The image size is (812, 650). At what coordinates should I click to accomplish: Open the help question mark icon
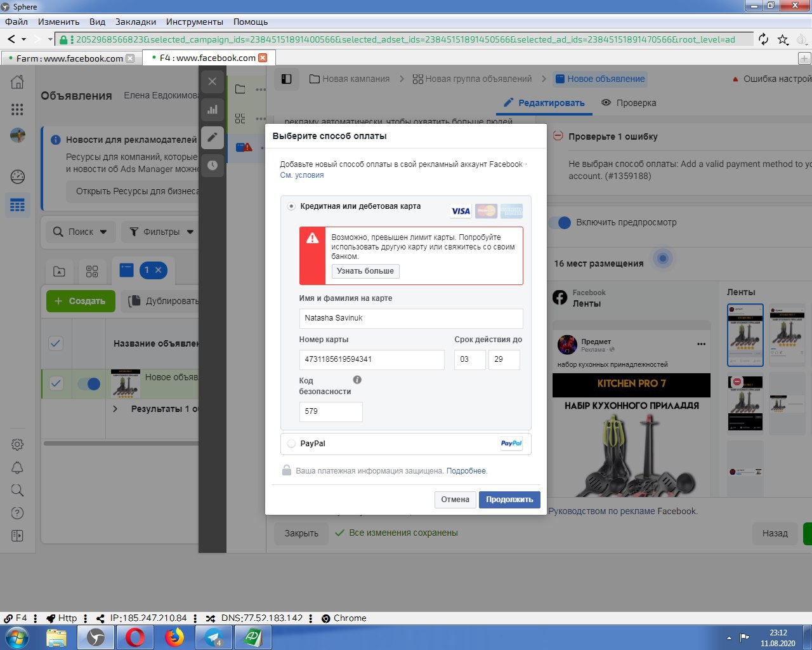(x=18, y=513)
